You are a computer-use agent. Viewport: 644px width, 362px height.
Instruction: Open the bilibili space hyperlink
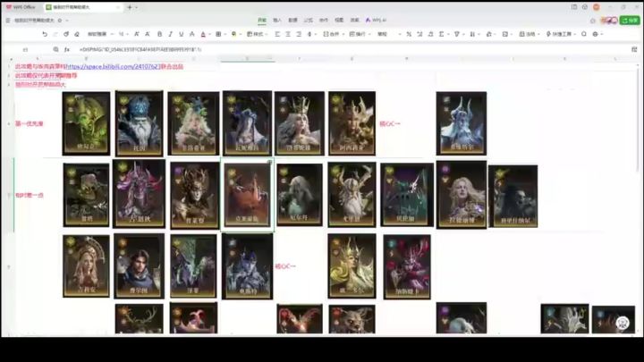coord(113,66)
